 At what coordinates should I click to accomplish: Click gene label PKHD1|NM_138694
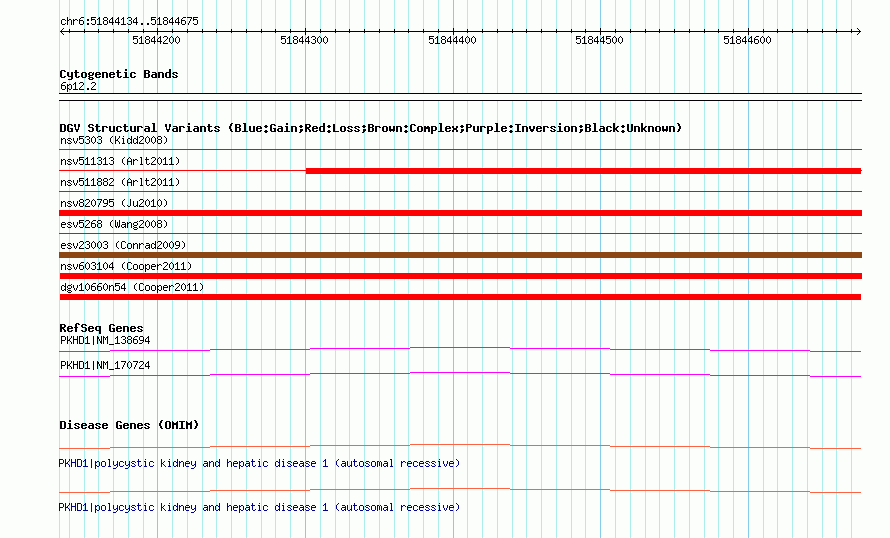point(105,341)
